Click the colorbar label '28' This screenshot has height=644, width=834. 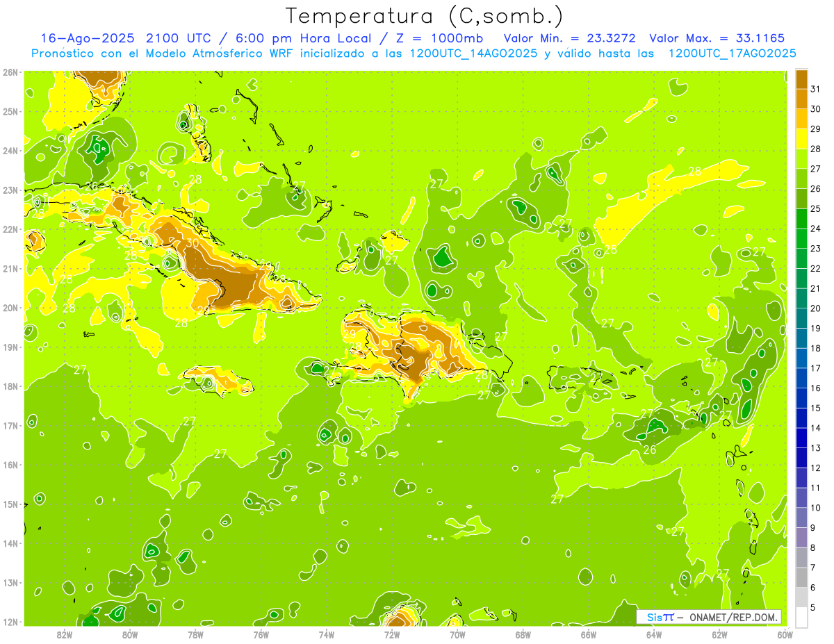(x=816, y=149)
